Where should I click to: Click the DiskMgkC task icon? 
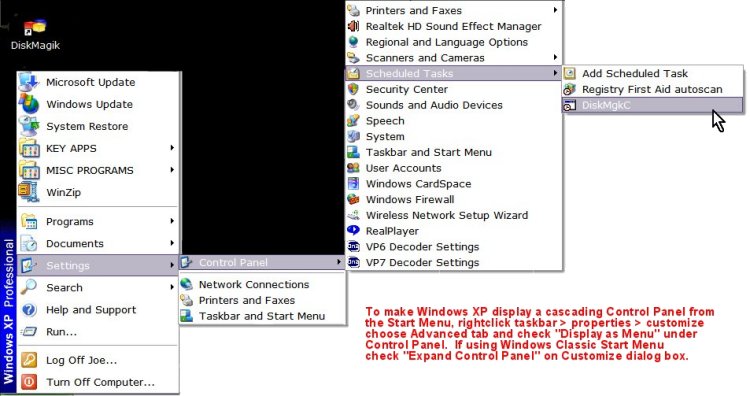[570, 105]
